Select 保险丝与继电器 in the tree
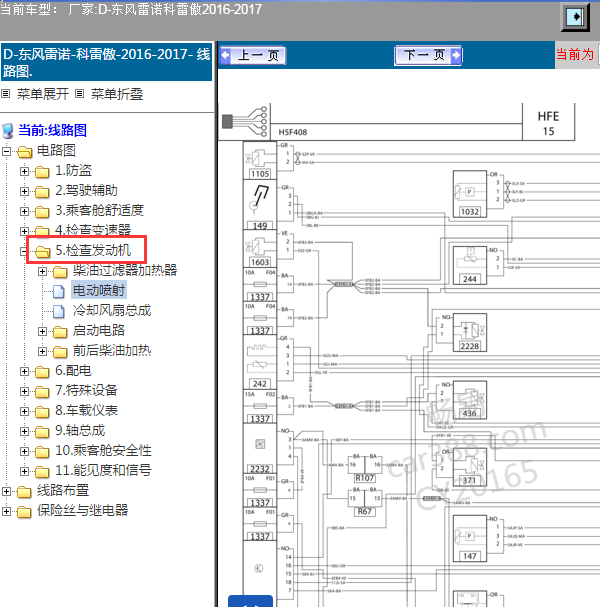The image size is (600, 607). tap(82, 511)
